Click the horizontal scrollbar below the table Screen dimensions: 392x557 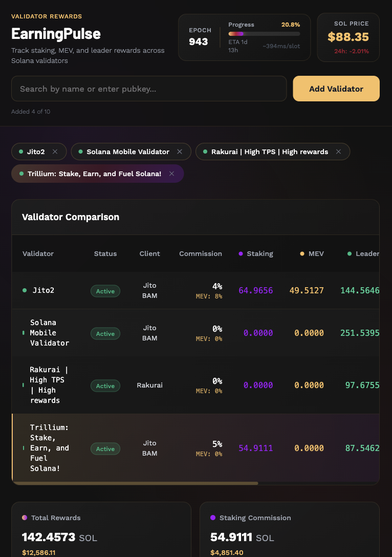coord(136,482)
